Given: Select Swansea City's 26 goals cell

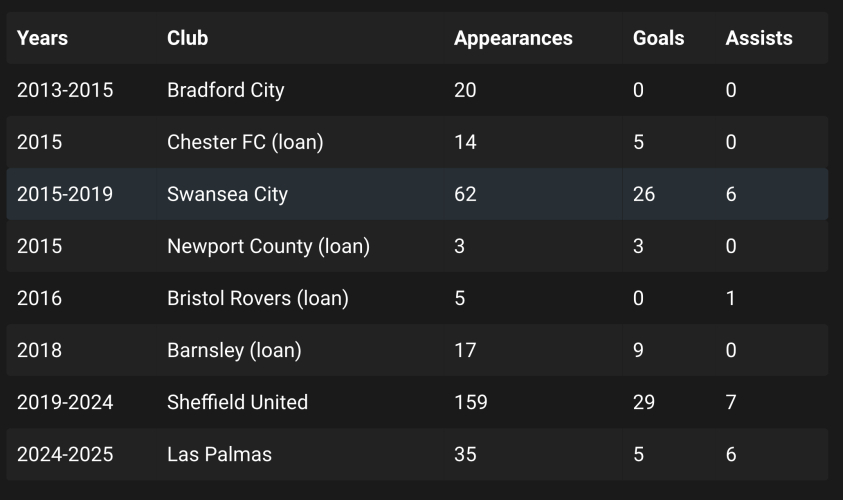Looking at the screenshot, I should tap(644, 194).
